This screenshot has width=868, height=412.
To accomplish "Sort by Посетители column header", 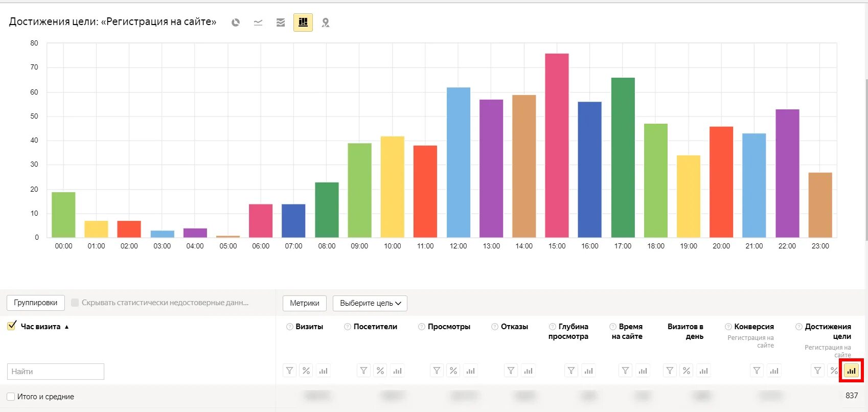I will point(375,327).
